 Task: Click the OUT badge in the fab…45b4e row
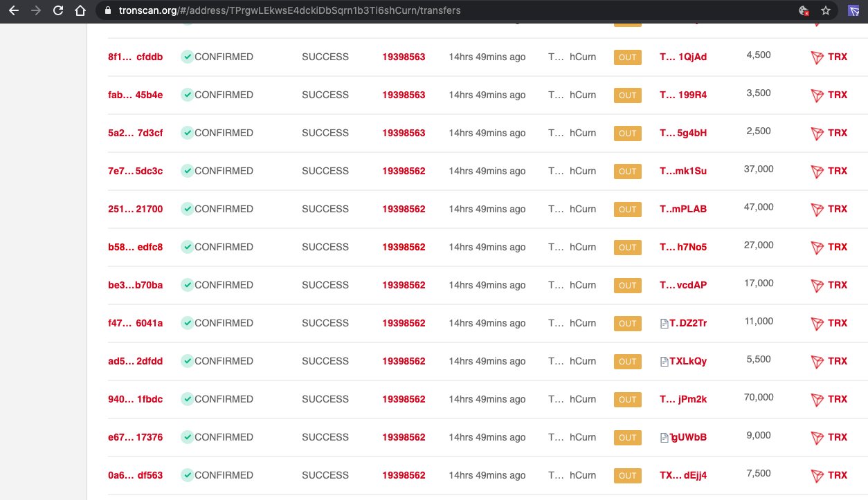(x=628, y=95)
